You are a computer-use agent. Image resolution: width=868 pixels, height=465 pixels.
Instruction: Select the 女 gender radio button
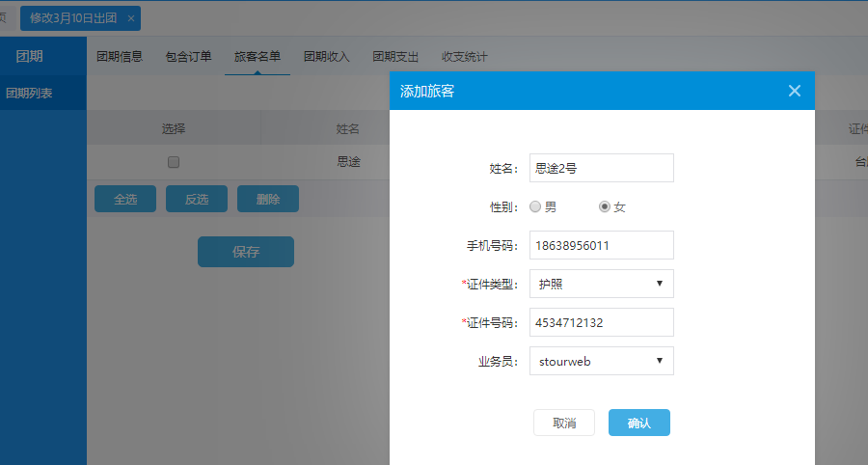coord(605,206)
